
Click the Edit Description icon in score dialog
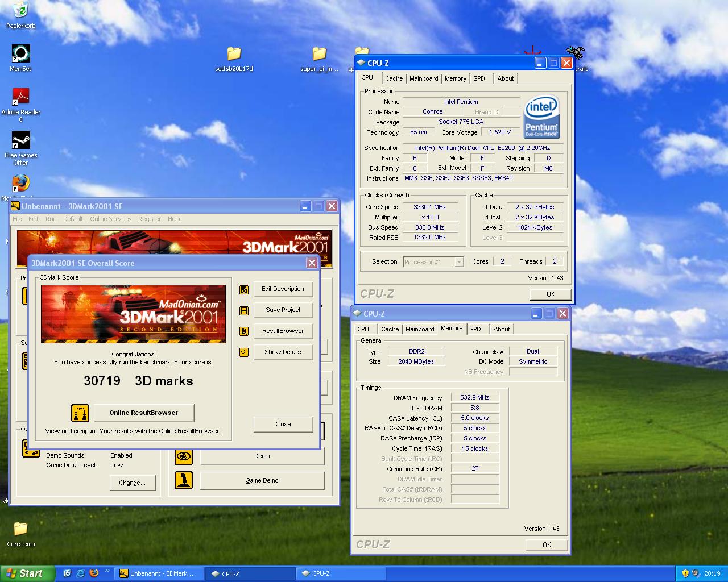(244, 289)
